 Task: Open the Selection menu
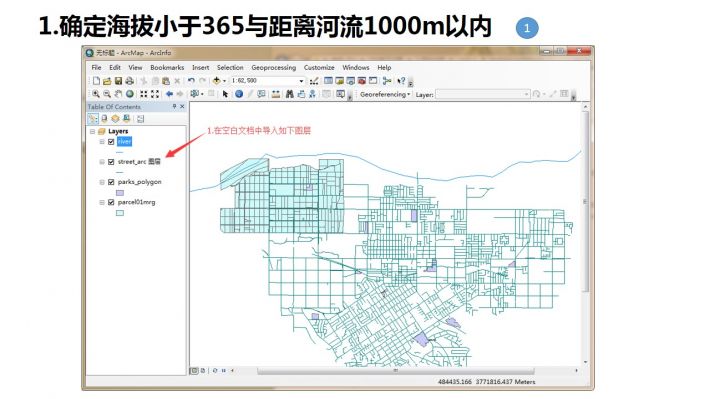(230, 67)
